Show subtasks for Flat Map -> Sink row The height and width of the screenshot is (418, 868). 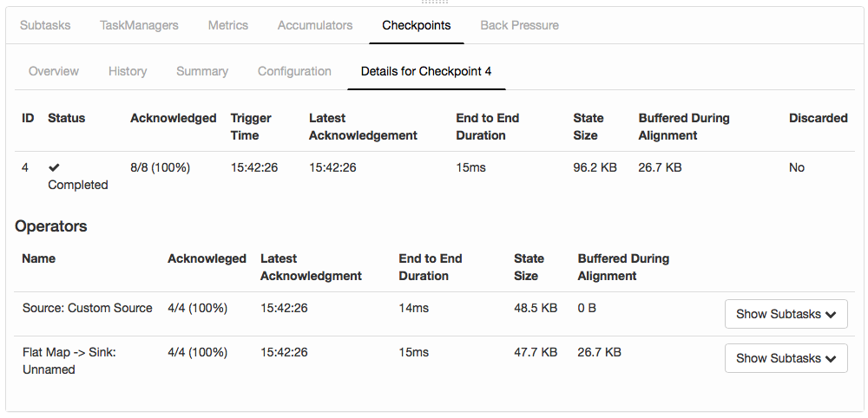pyautogui.click(x=786, y=358)
